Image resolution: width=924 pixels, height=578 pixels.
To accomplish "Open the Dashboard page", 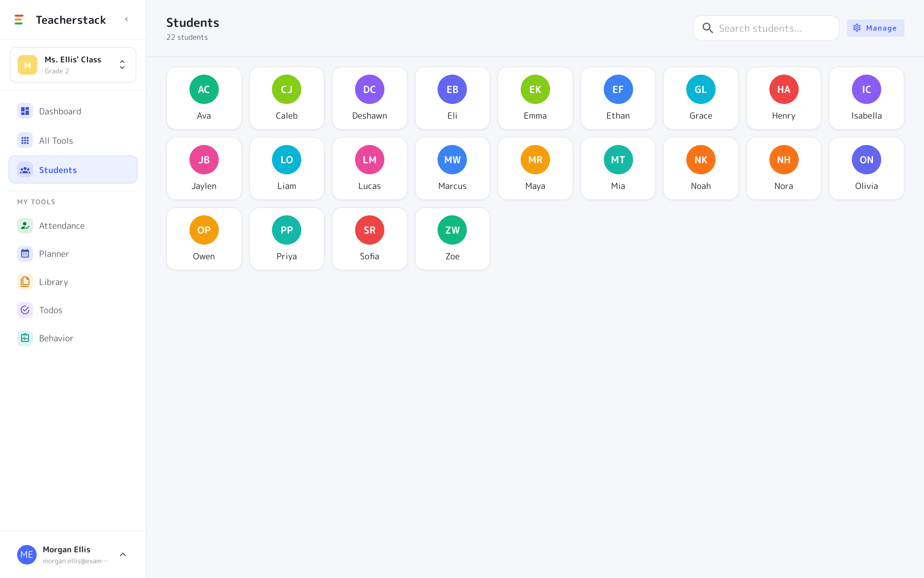I will [73, 111].
